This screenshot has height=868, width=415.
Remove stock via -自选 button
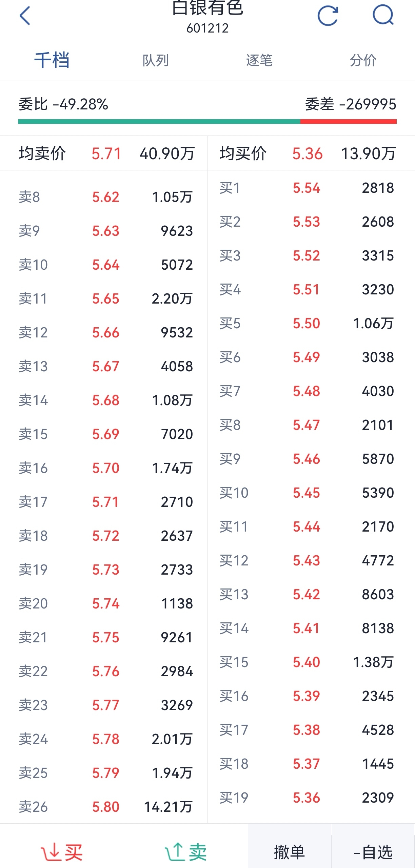pyautogui.click(x=373, y=852)
